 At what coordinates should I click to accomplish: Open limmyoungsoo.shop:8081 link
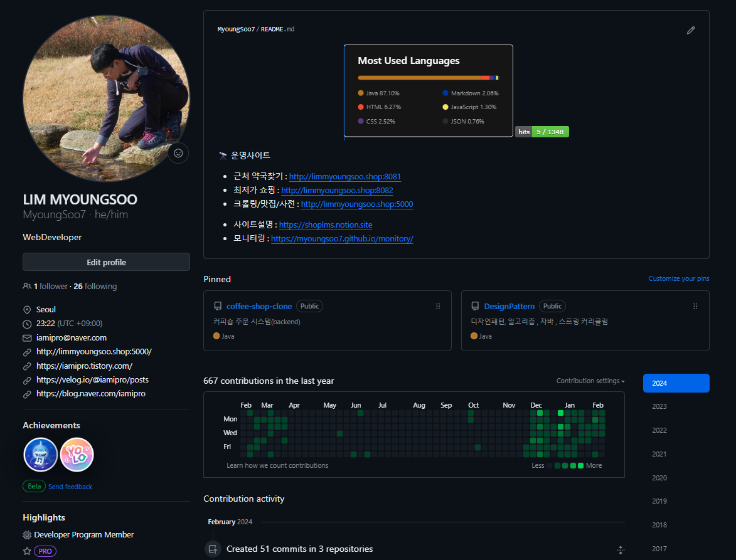pyautogui.click(x=345, y=177)
